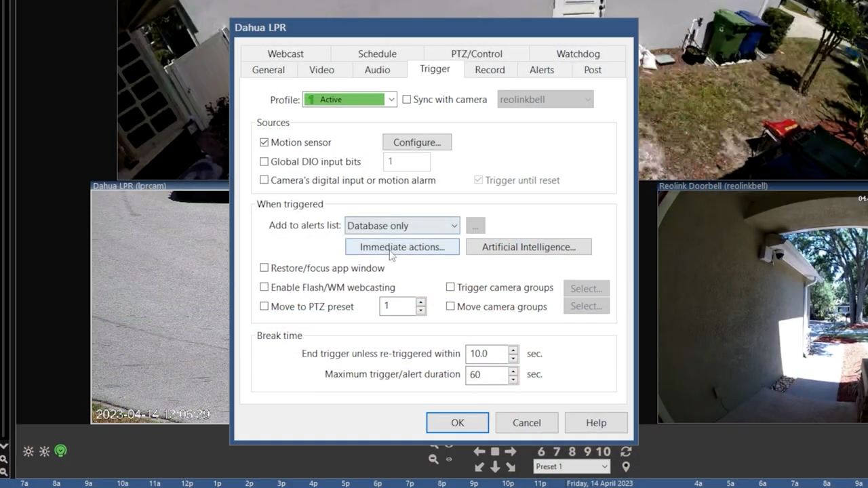Open the Audio tab

[377, 70]
